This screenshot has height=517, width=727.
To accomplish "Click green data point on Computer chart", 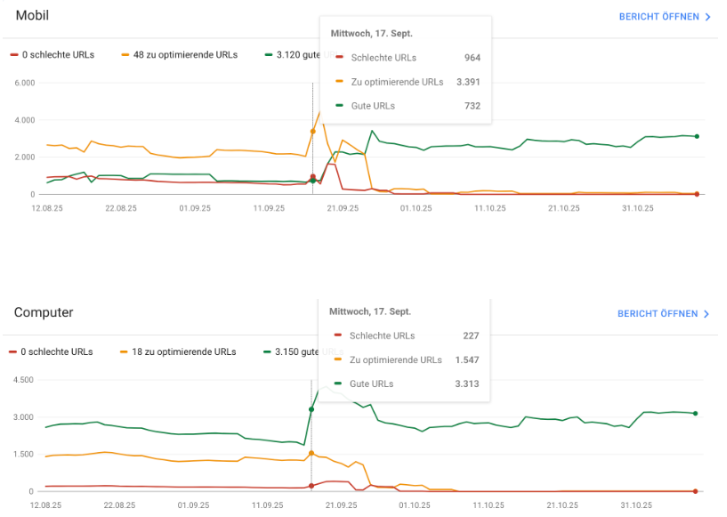I will 311,409.
